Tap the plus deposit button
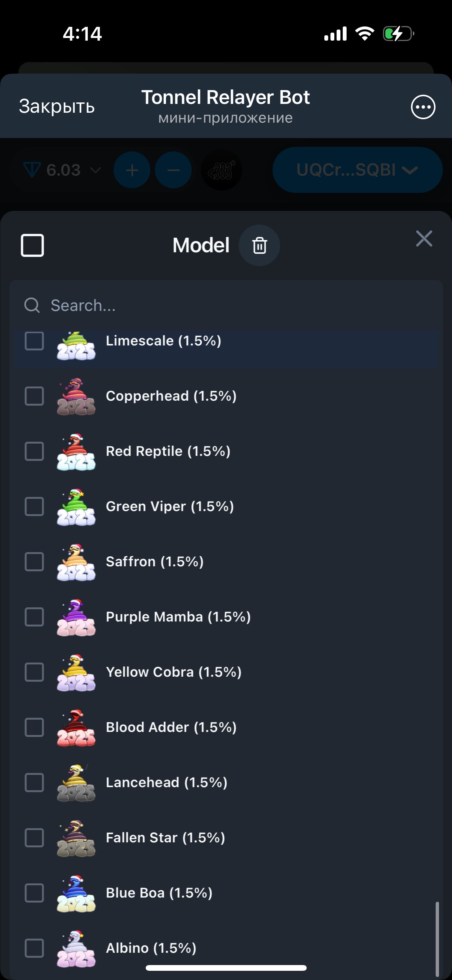 (132, 170)
